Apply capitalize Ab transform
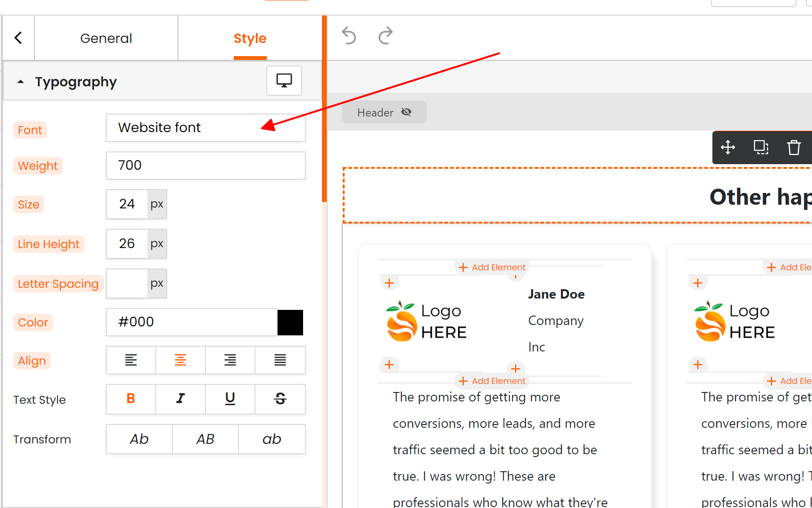The width and height of the screenshot is (812, 508). click(x=139, y=439)
